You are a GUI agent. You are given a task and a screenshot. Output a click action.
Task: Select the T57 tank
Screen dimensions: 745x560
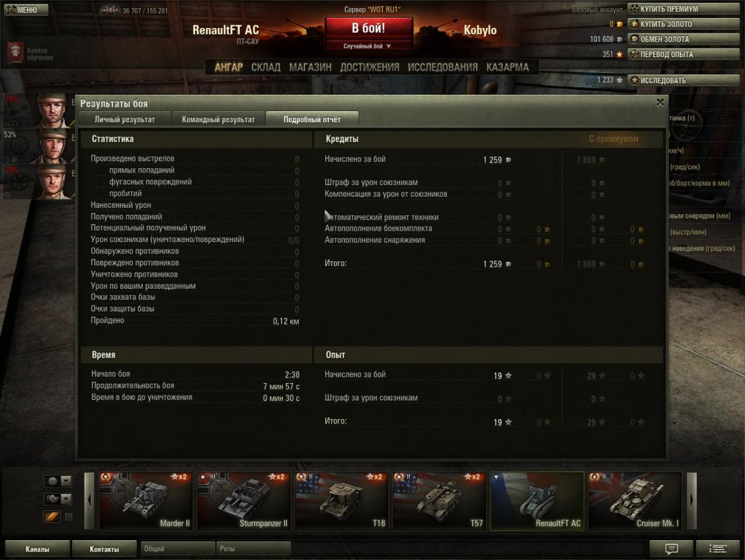point(440,501)
